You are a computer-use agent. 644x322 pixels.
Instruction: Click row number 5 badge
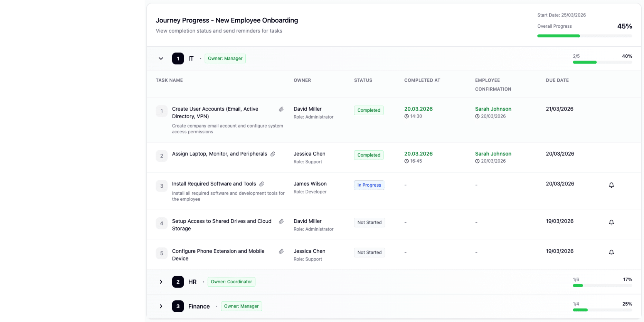[162, 253]
